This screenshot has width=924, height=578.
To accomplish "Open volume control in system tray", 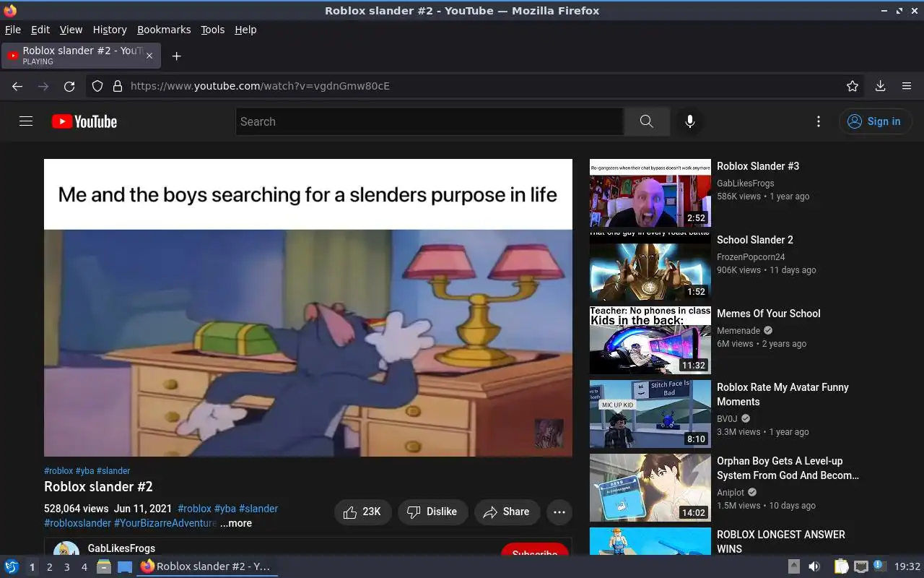I will click(814, 566).
